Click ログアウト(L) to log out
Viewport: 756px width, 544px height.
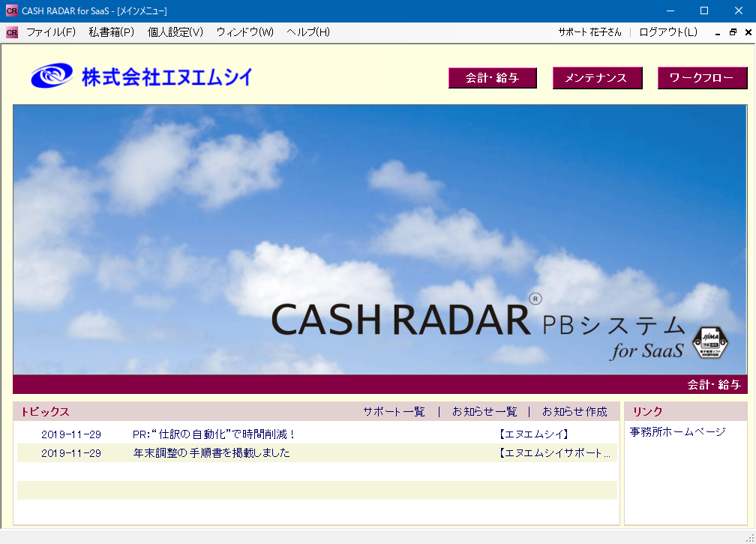[667, 32]
